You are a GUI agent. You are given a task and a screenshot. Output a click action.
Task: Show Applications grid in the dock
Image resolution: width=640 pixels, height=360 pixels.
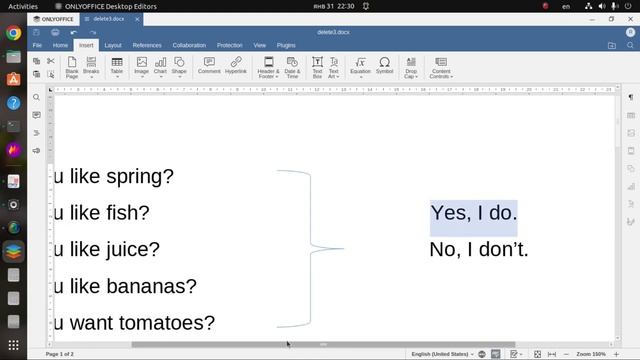(x=13, y=345)
